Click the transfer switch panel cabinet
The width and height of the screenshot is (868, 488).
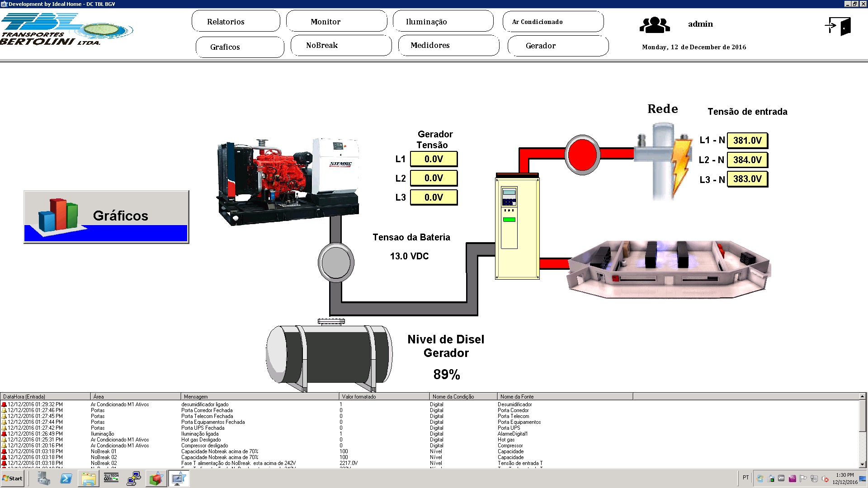(x=517, y=226)
